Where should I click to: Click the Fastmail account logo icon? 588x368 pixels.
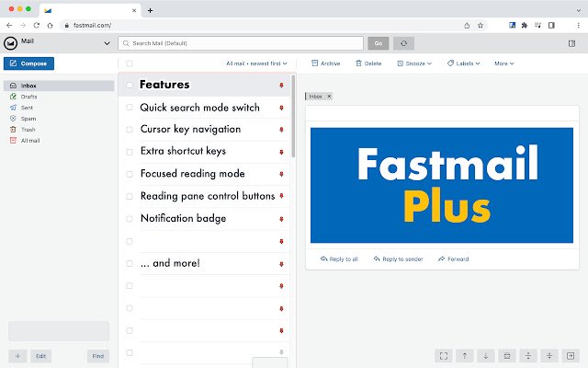coord(10,43)
